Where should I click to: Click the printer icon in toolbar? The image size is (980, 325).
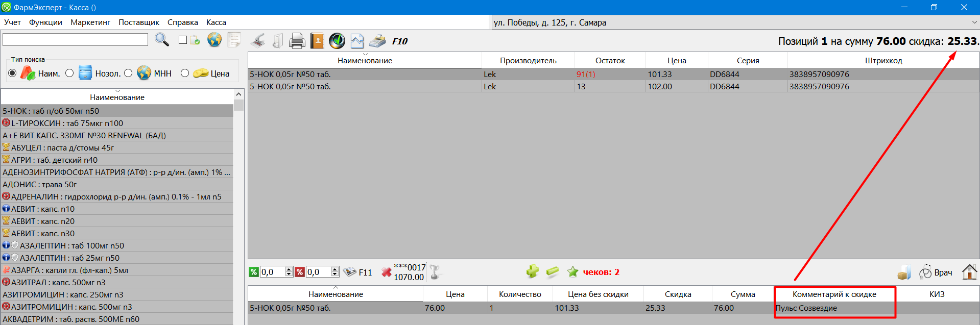coord(297,41)
